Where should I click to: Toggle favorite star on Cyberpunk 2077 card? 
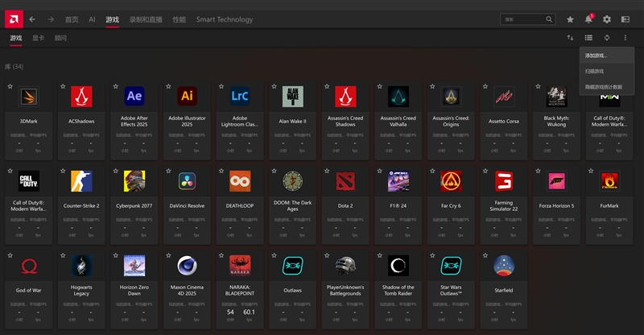point(116,171)
